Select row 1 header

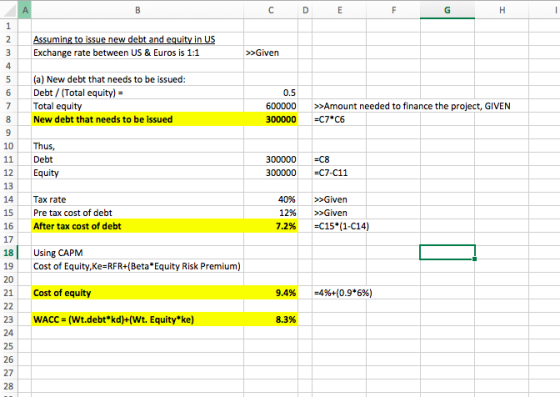[x=9, y=26]
